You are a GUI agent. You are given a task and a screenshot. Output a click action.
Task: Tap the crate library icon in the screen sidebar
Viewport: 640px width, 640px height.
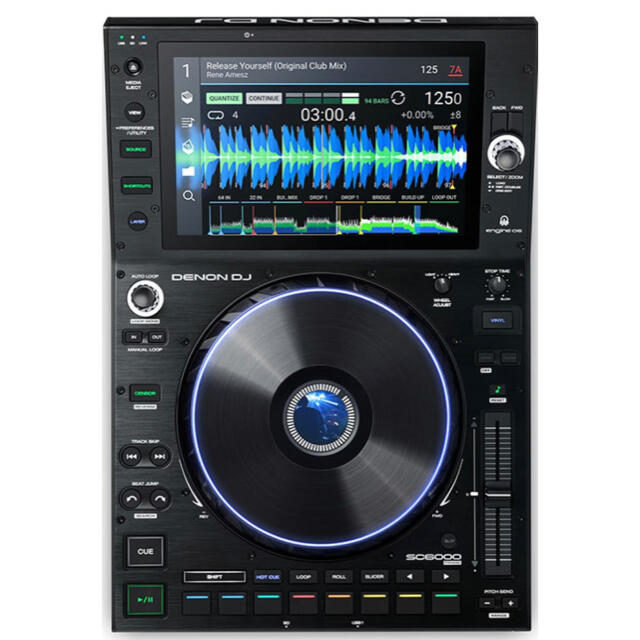(x=187, y=98)
